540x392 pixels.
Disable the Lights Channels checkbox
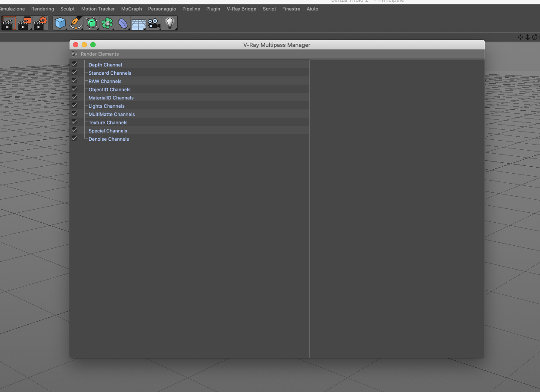click(74, 105)
